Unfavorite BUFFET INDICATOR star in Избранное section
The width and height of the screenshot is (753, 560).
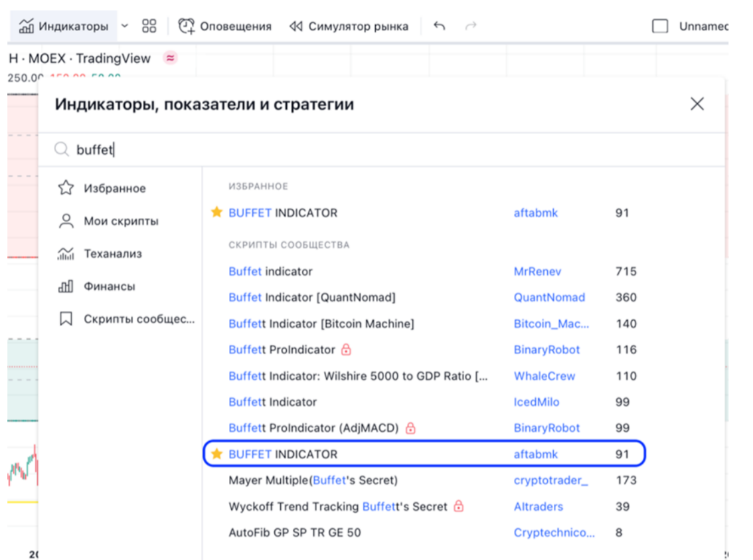click(216, 213)
